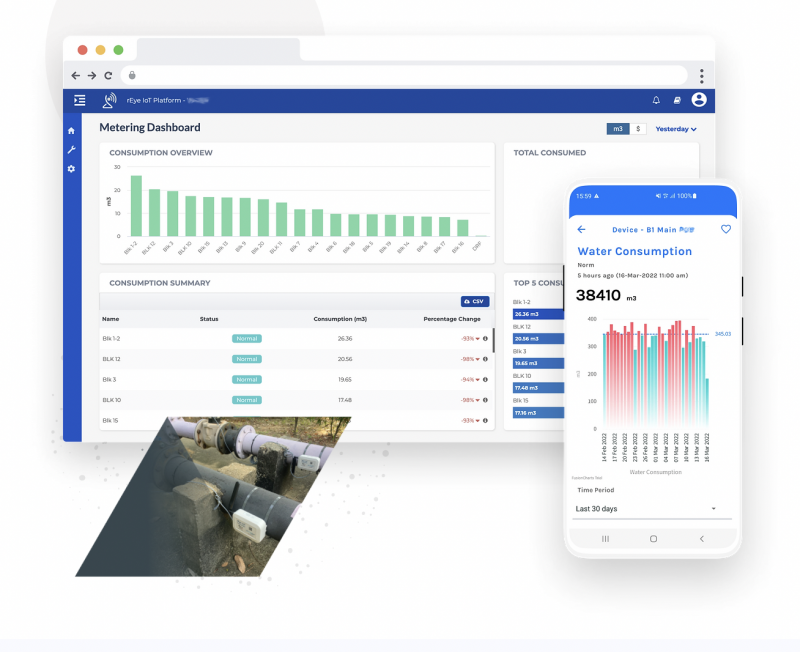Image resolution: width=800 pixels, height=652 pixels.
Task: Download CSV of consumption summary
Action: (474, 302)
